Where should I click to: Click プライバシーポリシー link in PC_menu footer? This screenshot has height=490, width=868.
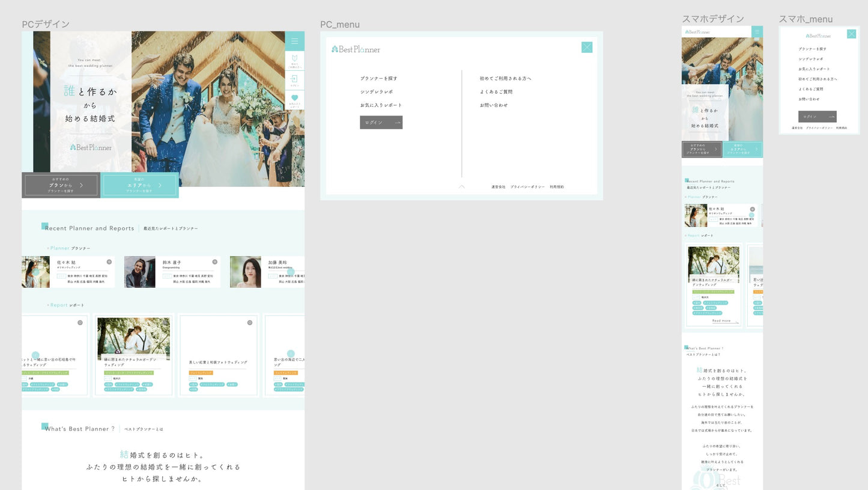pos(527,187)
